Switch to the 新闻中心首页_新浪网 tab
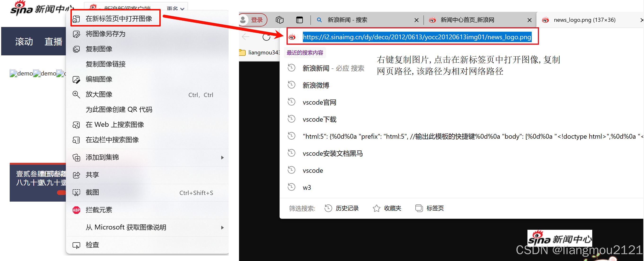644x261 pixels. coord(467,20)
